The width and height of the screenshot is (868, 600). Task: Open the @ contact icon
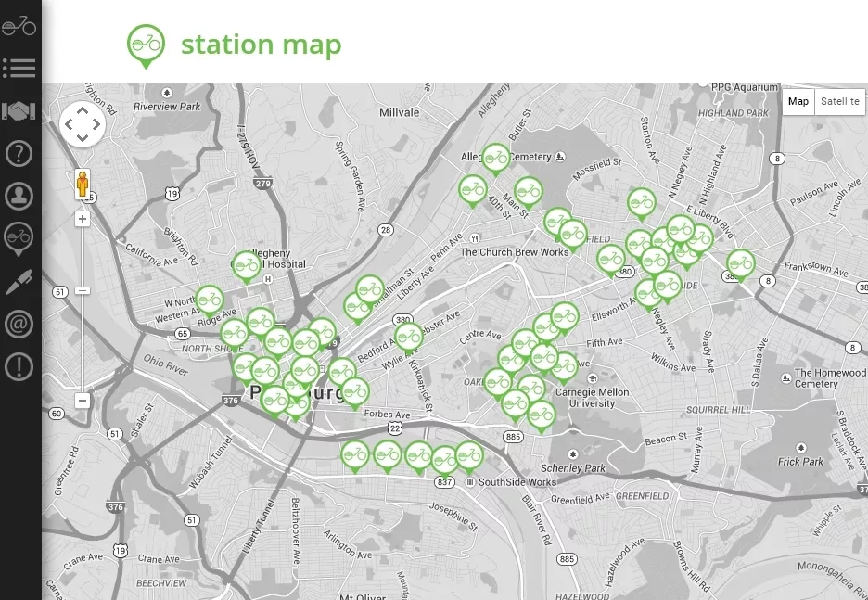(19, 325)
